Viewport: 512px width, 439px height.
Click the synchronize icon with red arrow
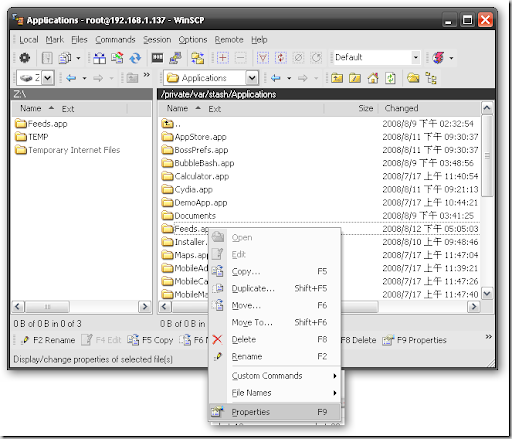tap(117, 58)
